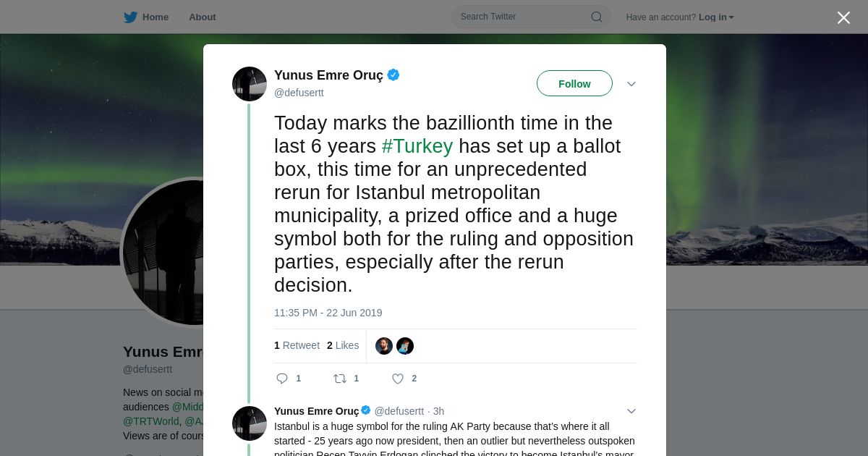868x456 pixels.
Task: View the 2 Likes list
Action: [343, 346]
